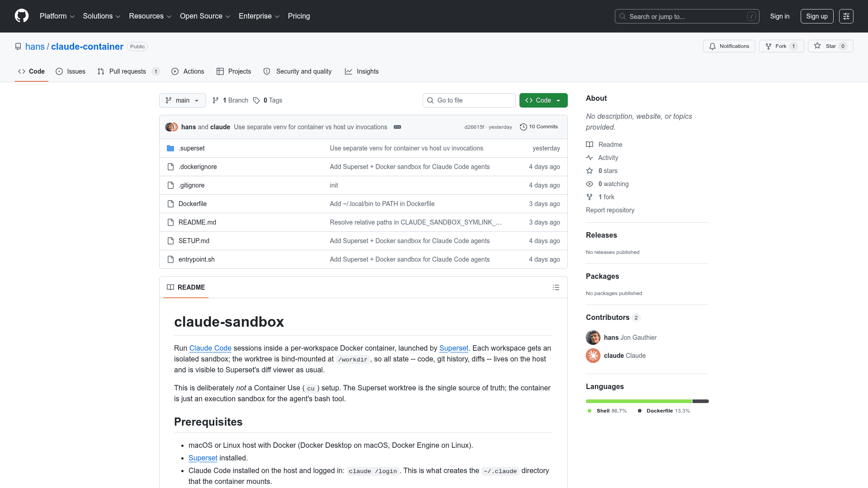Open the Packages heading link

pyautogui.click(x=602, y=276)
